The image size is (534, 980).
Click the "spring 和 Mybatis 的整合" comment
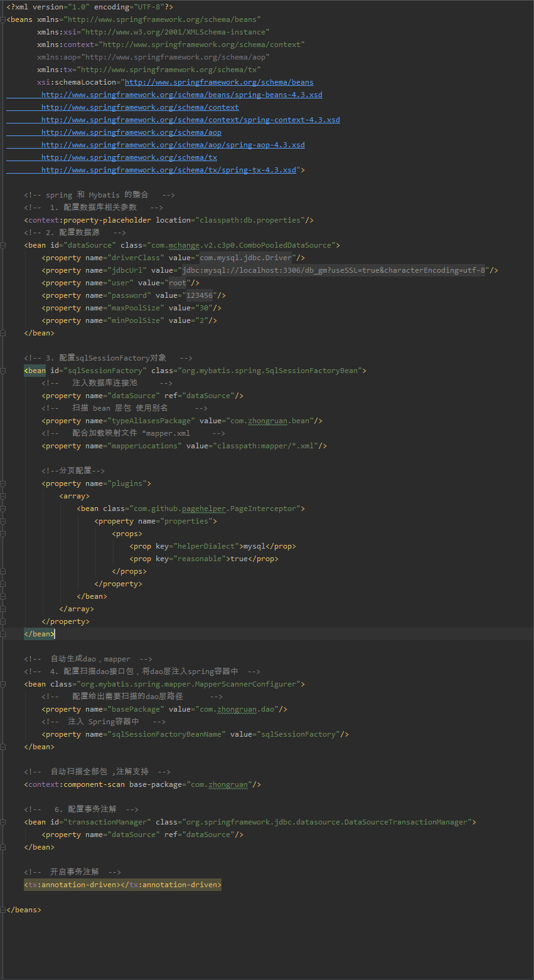point(99,195)
